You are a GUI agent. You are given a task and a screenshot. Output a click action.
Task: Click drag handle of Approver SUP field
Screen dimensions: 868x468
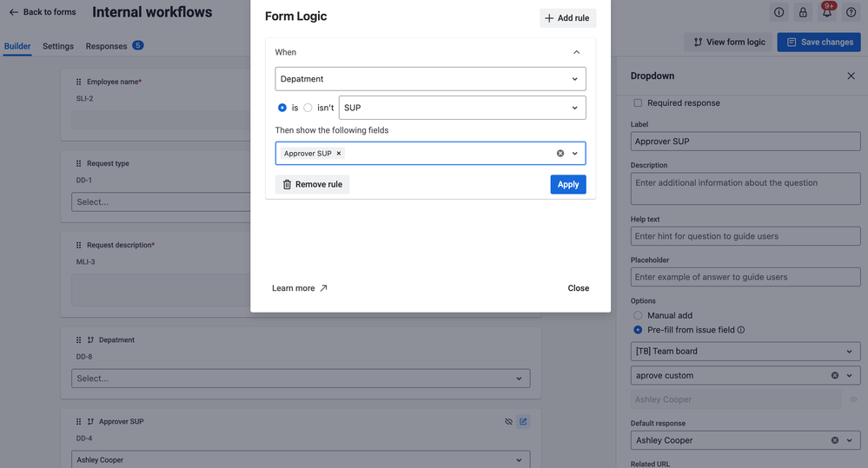tap(78, 421)
